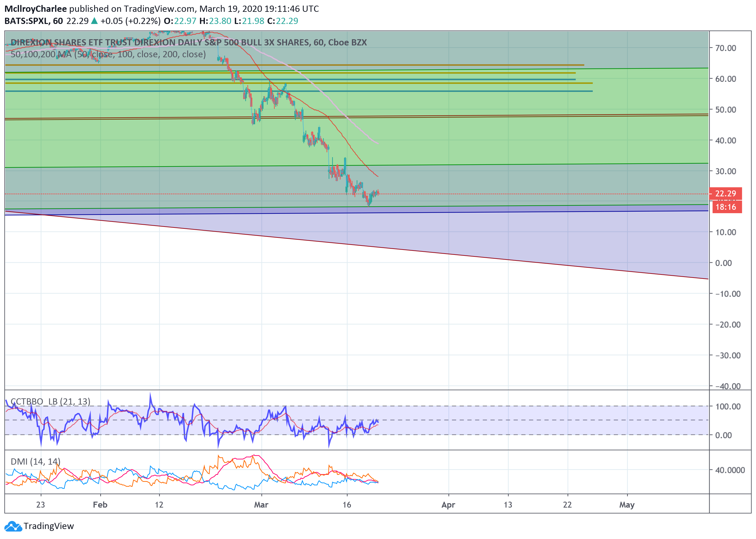Click the 23 date label on time axis

click(x=40, y=505)
